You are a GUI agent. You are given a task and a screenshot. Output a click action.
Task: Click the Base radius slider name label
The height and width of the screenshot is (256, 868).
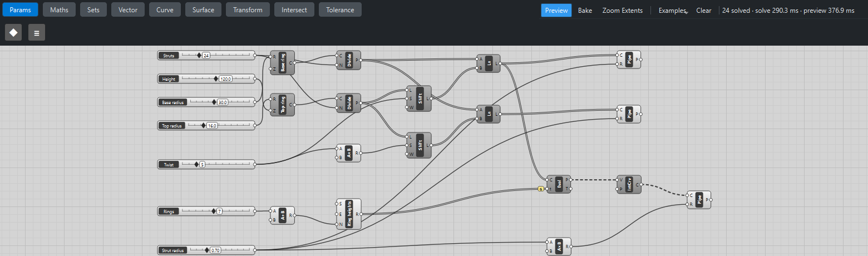click(x=172, y=102)
